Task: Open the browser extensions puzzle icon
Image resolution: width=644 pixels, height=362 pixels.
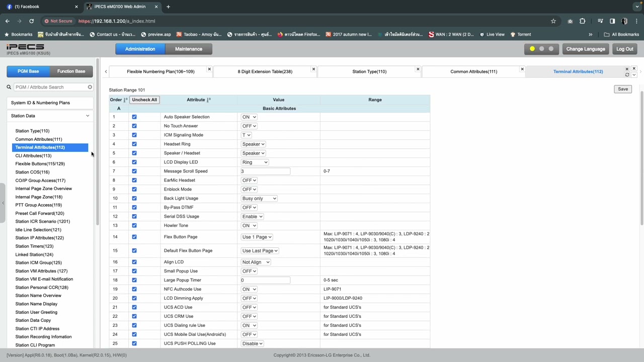Action: (582, 21)
